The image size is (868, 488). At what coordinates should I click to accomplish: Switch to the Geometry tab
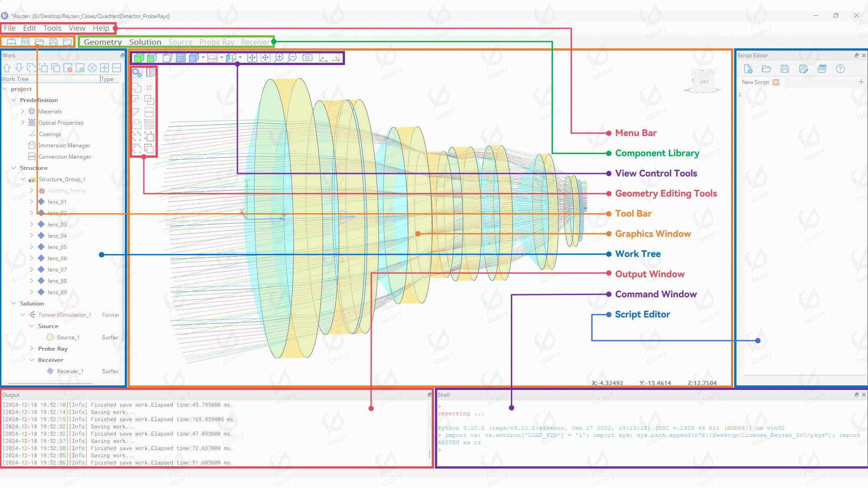pyautogui.click(x=103, y=42)
